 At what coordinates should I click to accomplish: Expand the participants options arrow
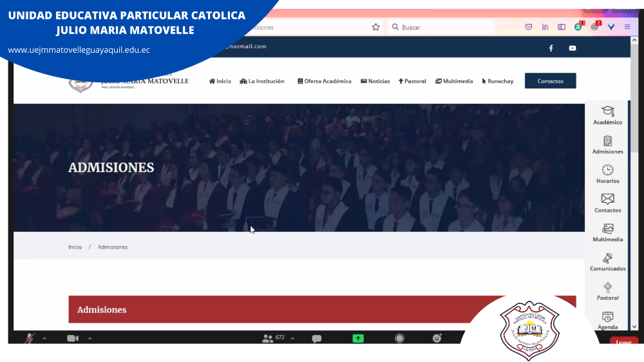[x=292, y=339]
